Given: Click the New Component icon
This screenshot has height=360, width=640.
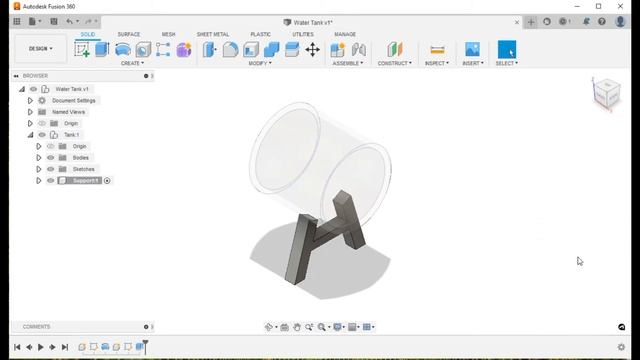Looking at the screenshot, I should coord(338,49).
